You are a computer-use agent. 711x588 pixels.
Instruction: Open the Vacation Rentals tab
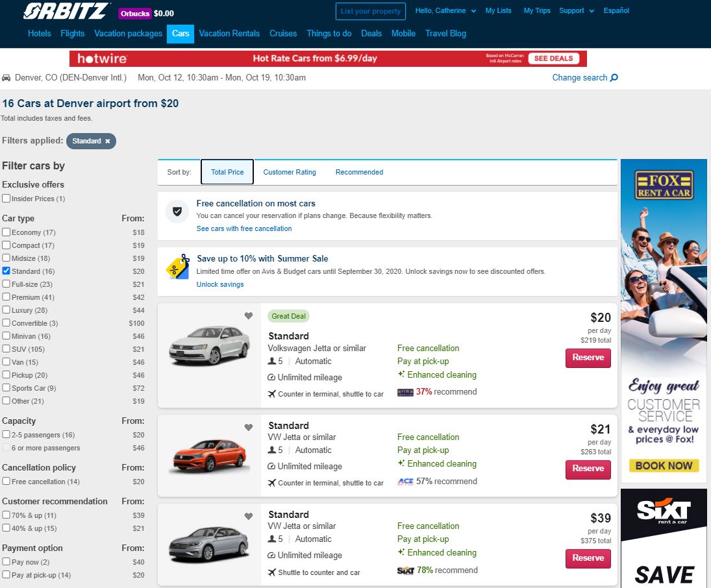[229, 34]
